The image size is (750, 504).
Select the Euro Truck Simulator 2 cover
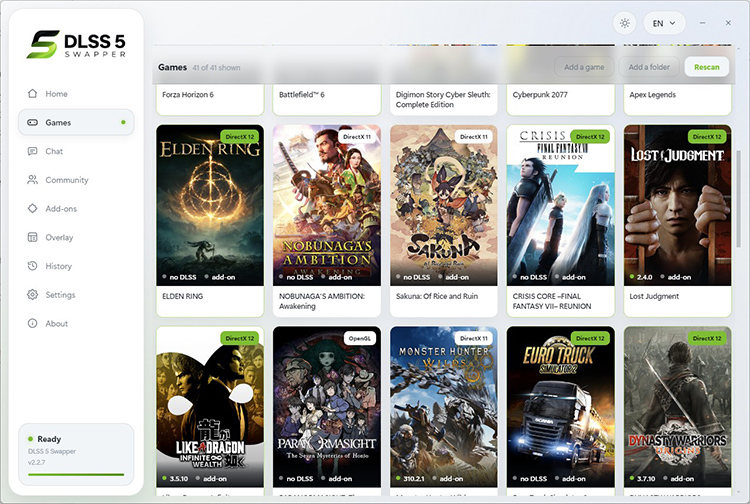561,407
